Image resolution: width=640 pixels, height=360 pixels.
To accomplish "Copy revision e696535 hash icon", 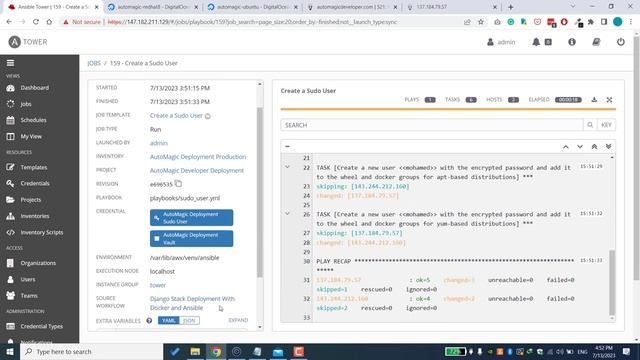I will pyautogui.click(x=178, y=184).
